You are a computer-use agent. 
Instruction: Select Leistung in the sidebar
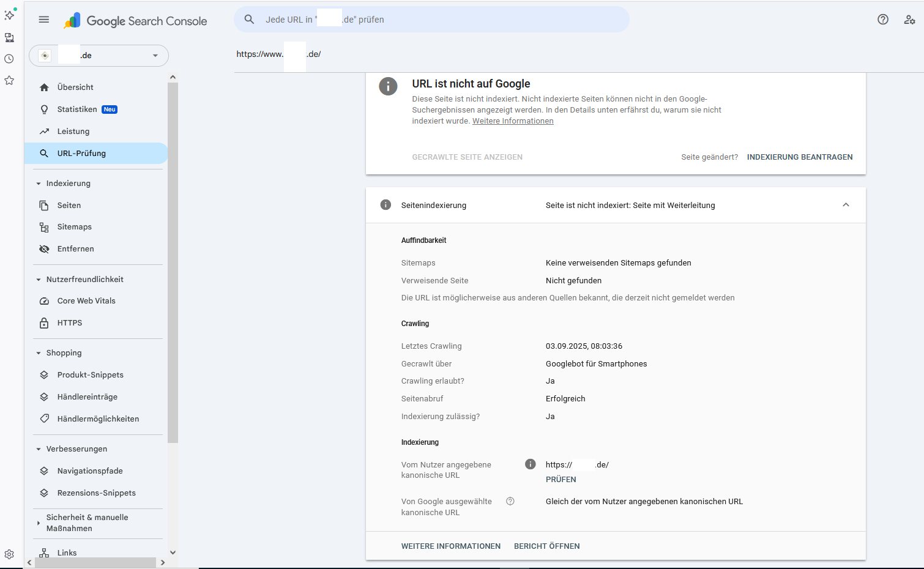point(73,132)
